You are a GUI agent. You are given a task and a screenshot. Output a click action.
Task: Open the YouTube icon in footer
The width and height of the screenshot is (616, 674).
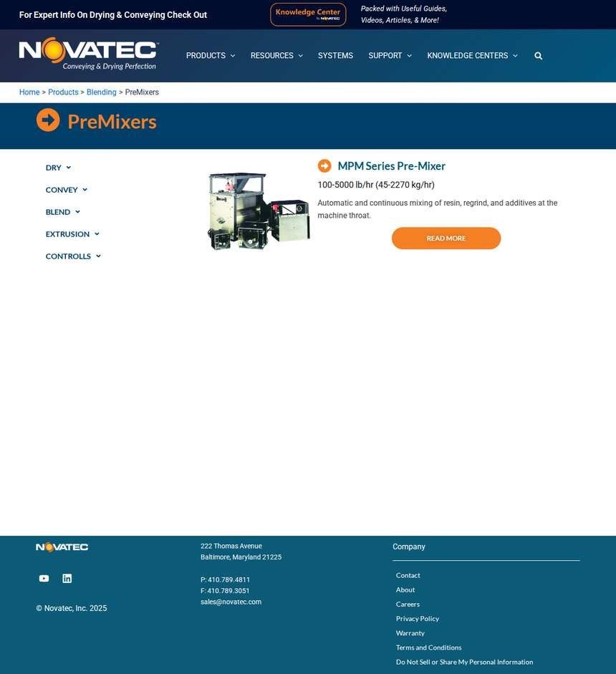[x=44, y=579]
